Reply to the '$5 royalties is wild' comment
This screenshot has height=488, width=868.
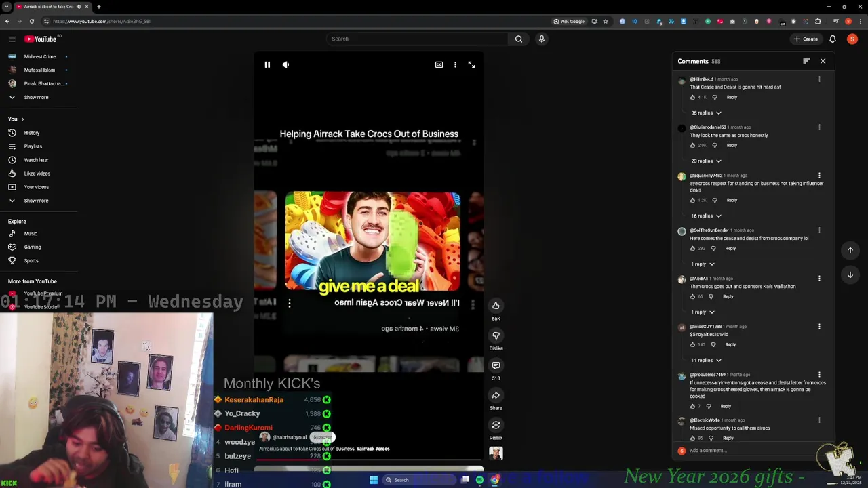tap(730, 344)
